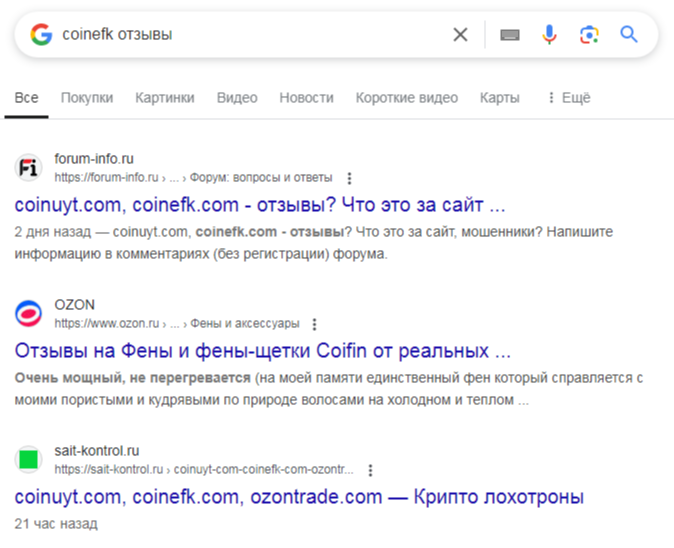
Task: Click the forum-info.ru URL breadcrumb
Action: [193, 178]
